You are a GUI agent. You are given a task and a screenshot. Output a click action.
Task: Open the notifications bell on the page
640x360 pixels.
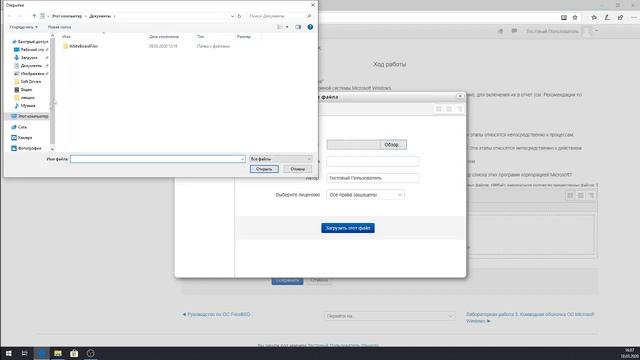[x=501, y=31]
